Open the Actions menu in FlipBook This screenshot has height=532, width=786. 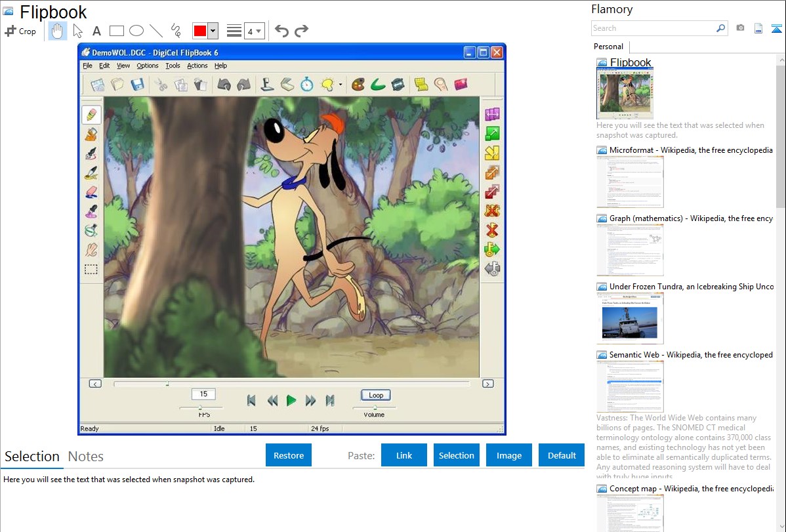[x=197, y=66]
